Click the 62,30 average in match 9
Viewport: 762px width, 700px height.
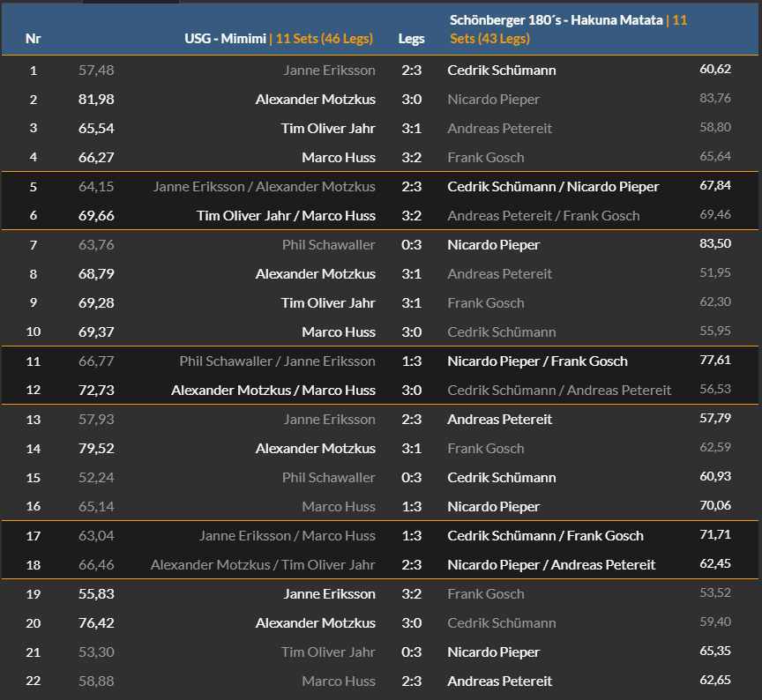(x=715, y=302)
